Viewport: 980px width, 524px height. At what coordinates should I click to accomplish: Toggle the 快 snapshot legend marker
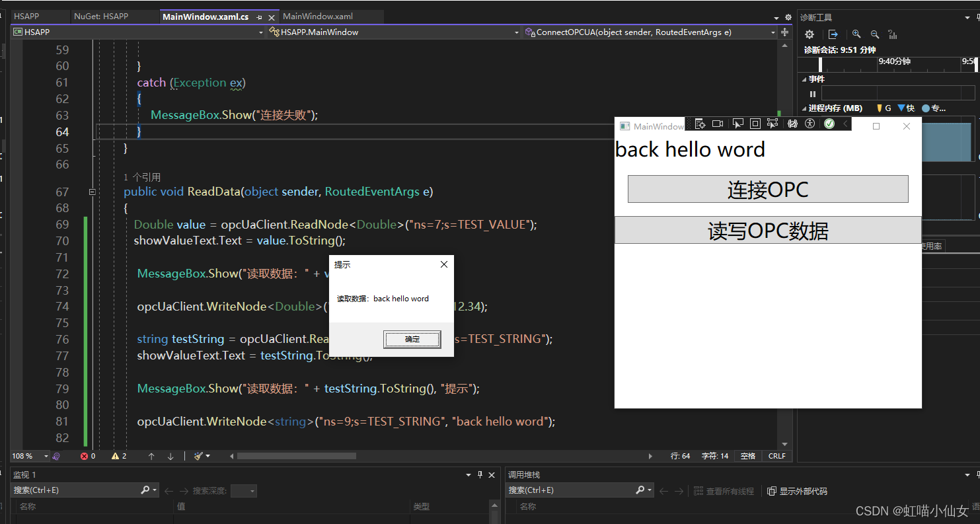pos(906,108)
